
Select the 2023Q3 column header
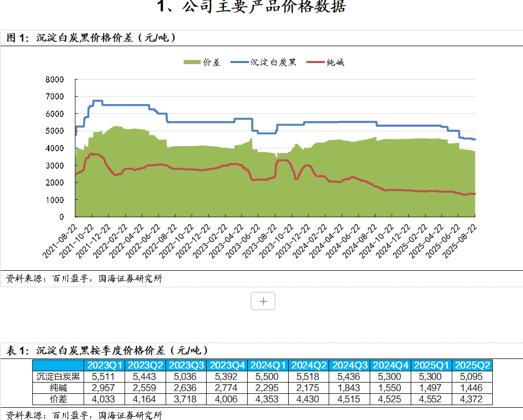click(x=186, y=365)
